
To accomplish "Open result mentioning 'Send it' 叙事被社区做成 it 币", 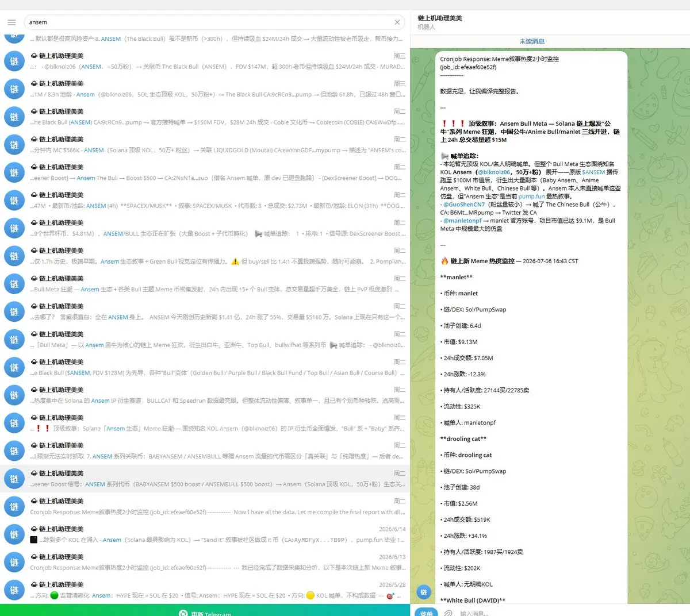I will point(205,534).
